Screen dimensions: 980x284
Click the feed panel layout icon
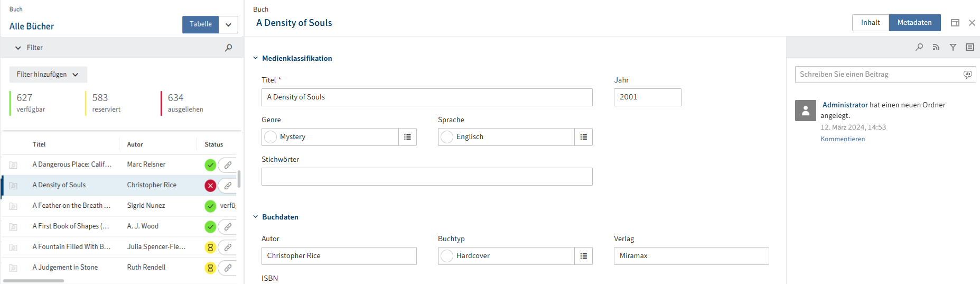970,47
